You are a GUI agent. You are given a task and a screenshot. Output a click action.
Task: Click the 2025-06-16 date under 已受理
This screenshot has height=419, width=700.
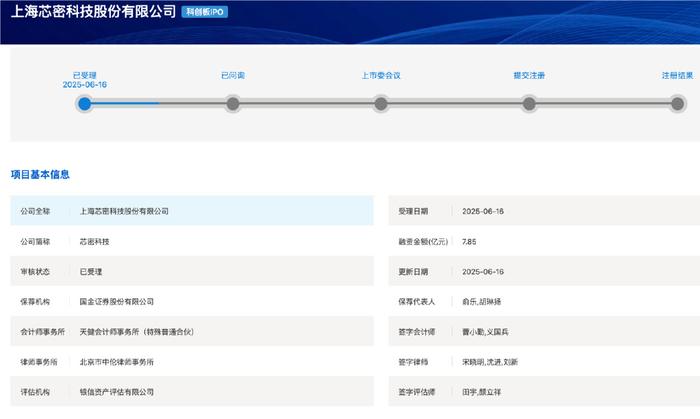84,85
